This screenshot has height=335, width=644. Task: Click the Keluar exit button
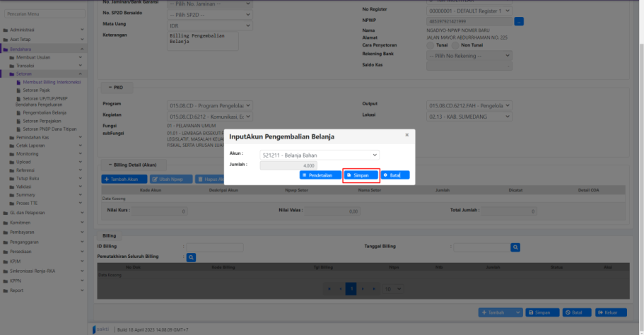(611, 312)
